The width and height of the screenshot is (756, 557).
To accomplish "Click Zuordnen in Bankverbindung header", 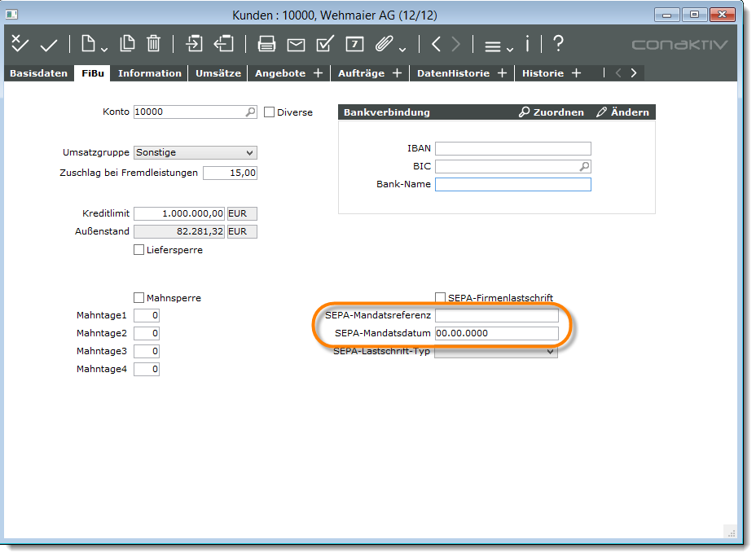I will tap(552, 112).
